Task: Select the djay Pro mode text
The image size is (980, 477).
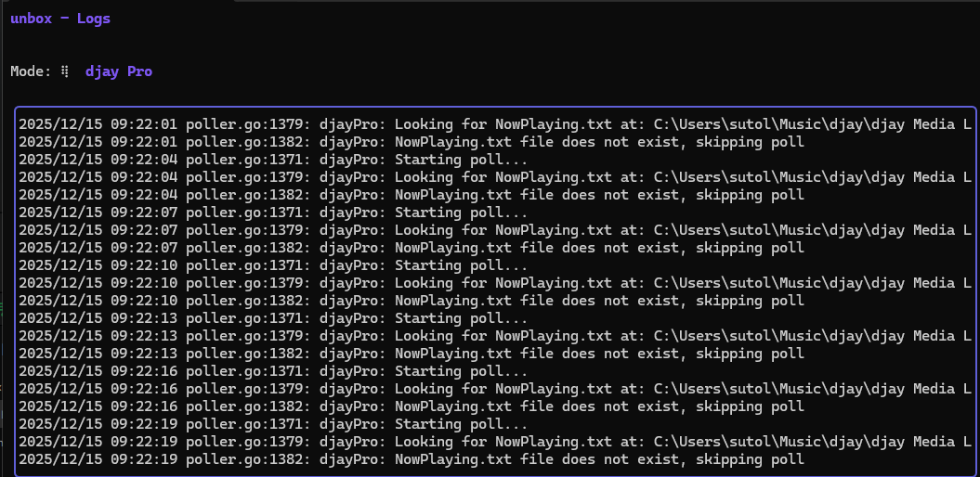Action: [x=118, y=71]
